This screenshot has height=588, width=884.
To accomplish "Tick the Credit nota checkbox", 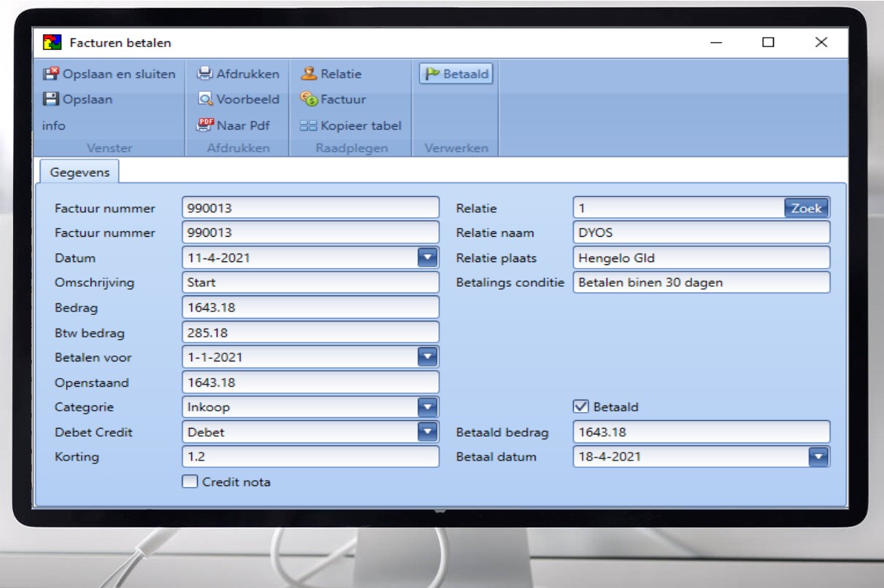I will 190,482.
